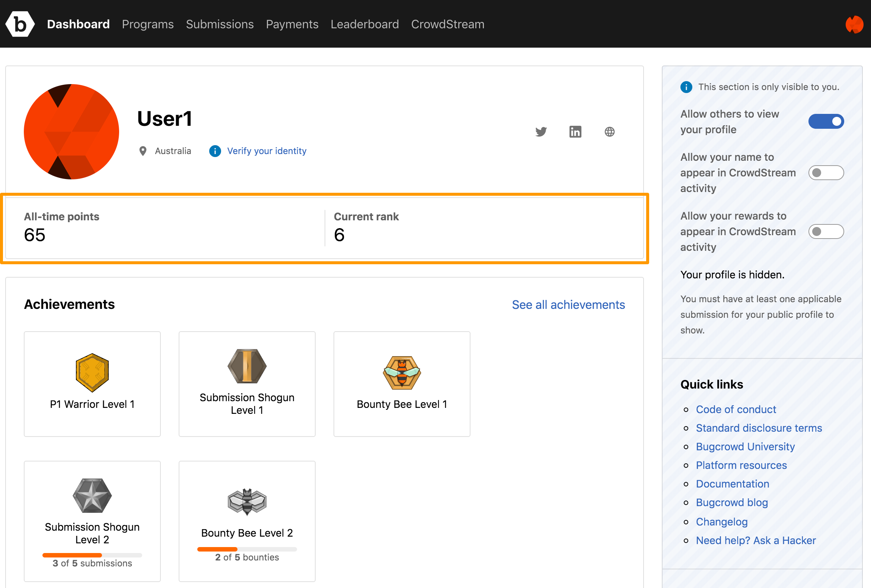Open the Payments nav item
The width and height of the screenshot is (871, 588).
click(x=292, y=24)
